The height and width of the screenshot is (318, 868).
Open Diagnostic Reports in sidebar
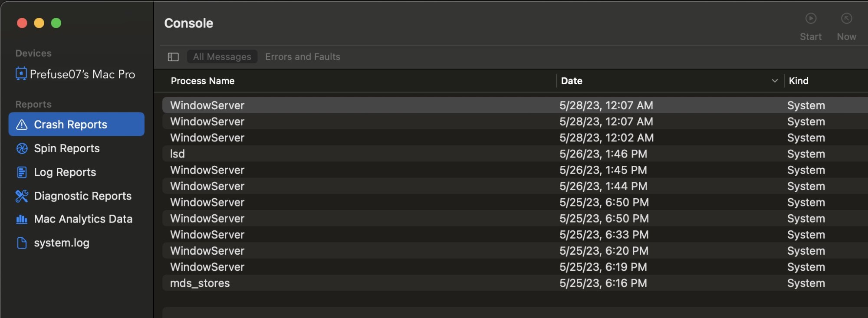[76, 196]
